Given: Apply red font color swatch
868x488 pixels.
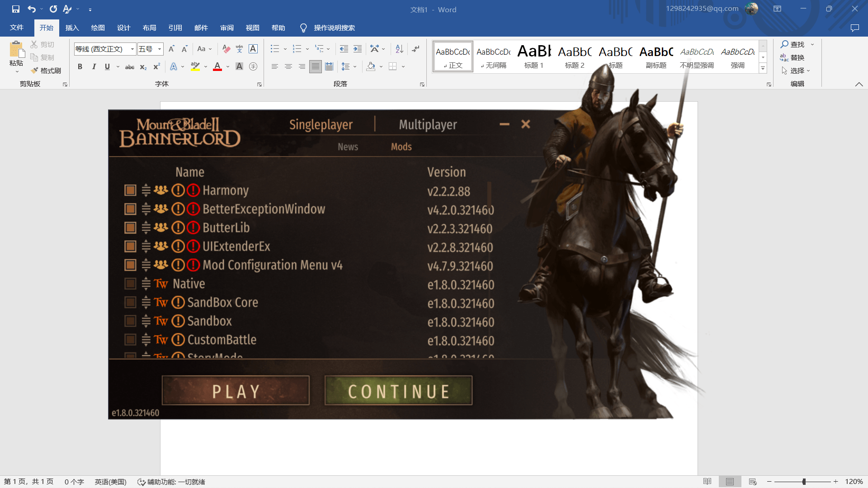Looking at the screenshot, I should (217, 67).
